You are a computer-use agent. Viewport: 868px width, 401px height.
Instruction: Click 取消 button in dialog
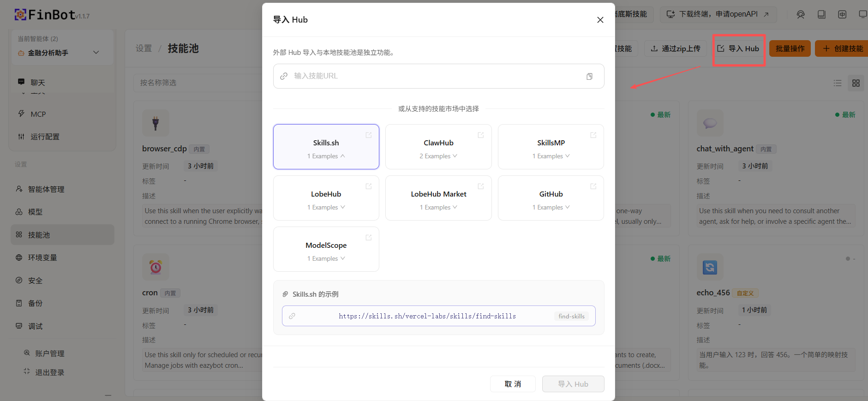click(513, 384)
